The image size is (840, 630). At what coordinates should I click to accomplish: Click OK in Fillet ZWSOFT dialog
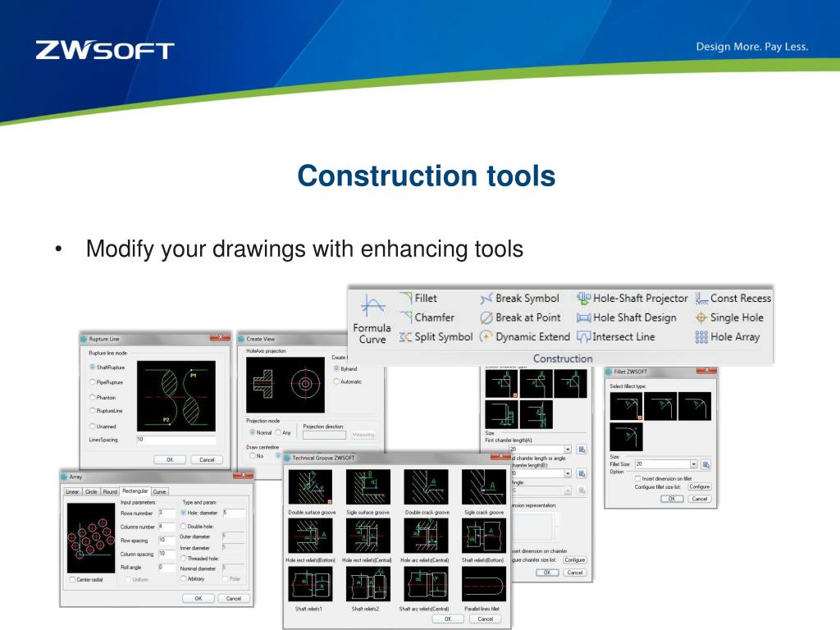pos(672,499)
